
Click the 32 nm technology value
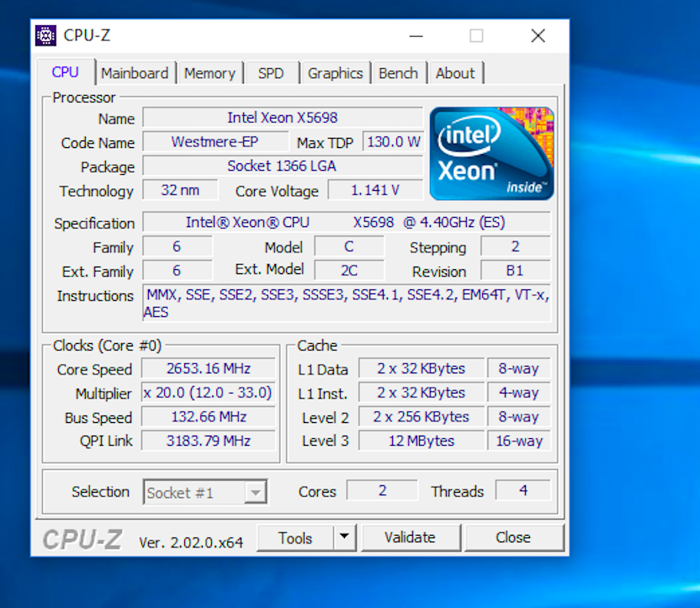click(x=180, y=190)
